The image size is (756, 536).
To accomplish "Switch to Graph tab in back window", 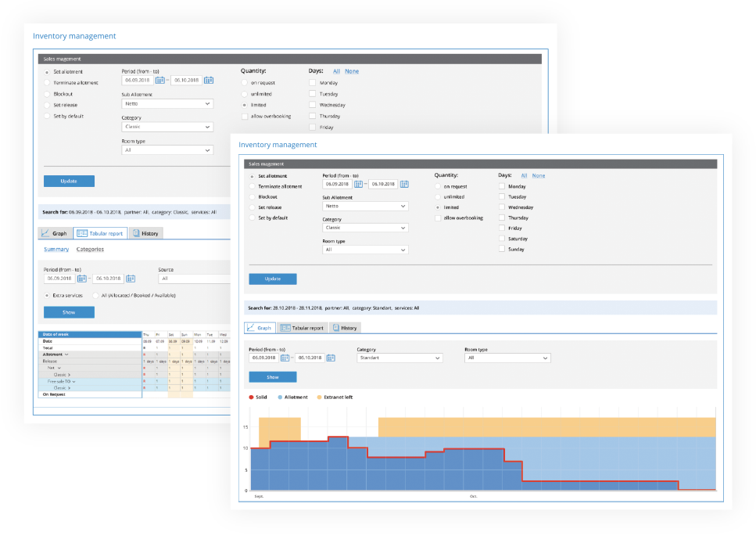I will pos(55,233).
